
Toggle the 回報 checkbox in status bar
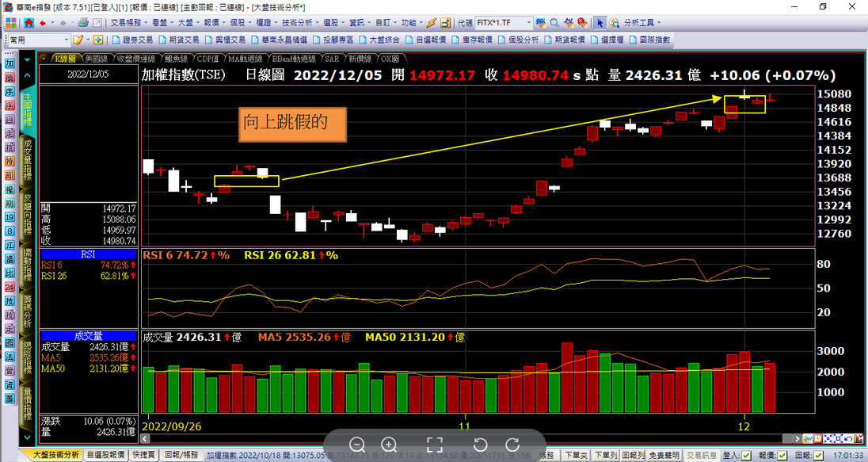tap(817, 456)
